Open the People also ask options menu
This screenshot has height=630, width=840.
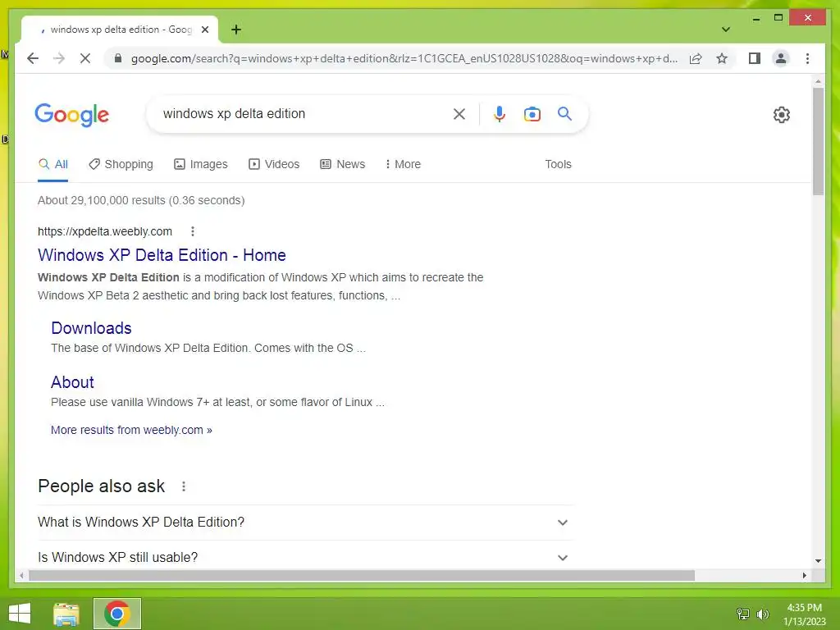tap(184, 486)
